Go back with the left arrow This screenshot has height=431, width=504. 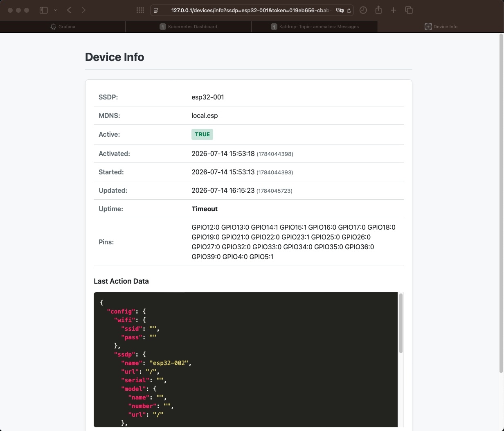pos(69,10)
